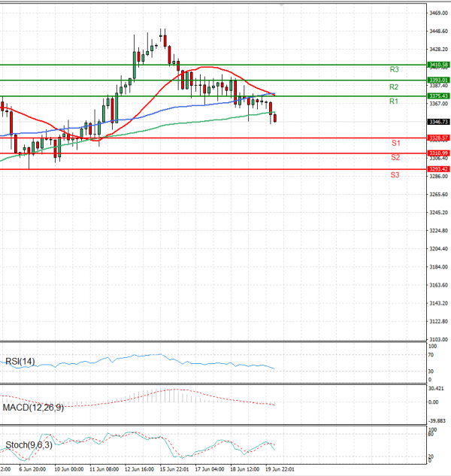This screenshot has width=451, height=476.
Task: Select the 3375.43 price tag
Action: 438,96
